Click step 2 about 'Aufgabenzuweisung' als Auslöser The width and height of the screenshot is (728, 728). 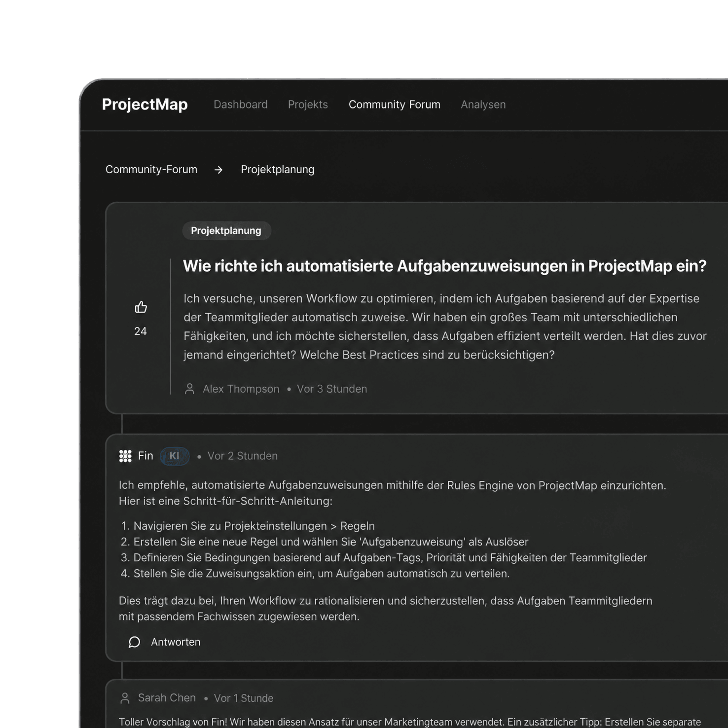tap(325, 542)
